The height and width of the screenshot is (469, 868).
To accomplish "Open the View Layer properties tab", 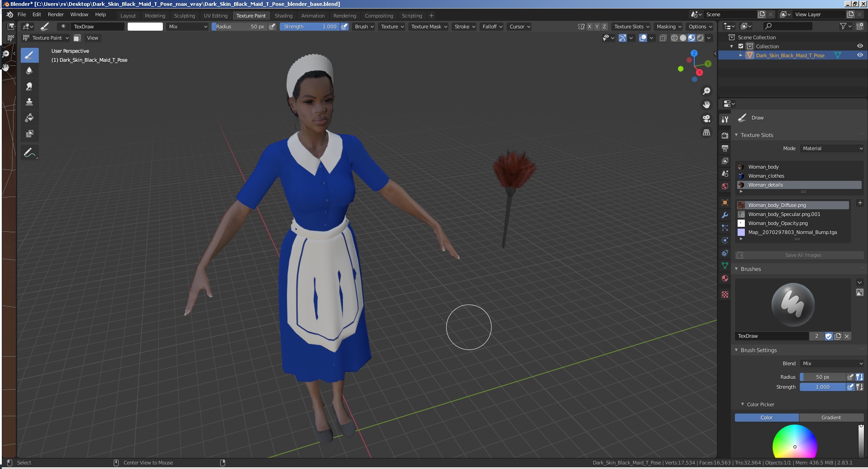I will pyautogui.click(x=725, y=161).
